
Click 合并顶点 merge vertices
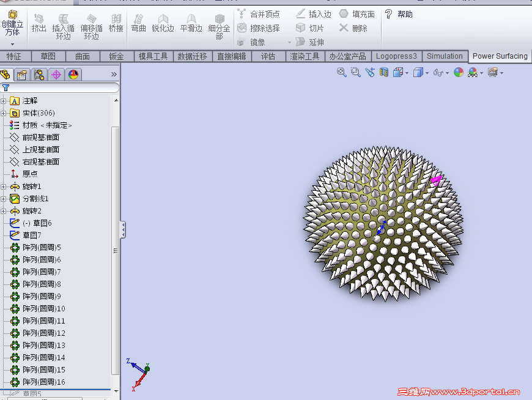coord(259,14)
